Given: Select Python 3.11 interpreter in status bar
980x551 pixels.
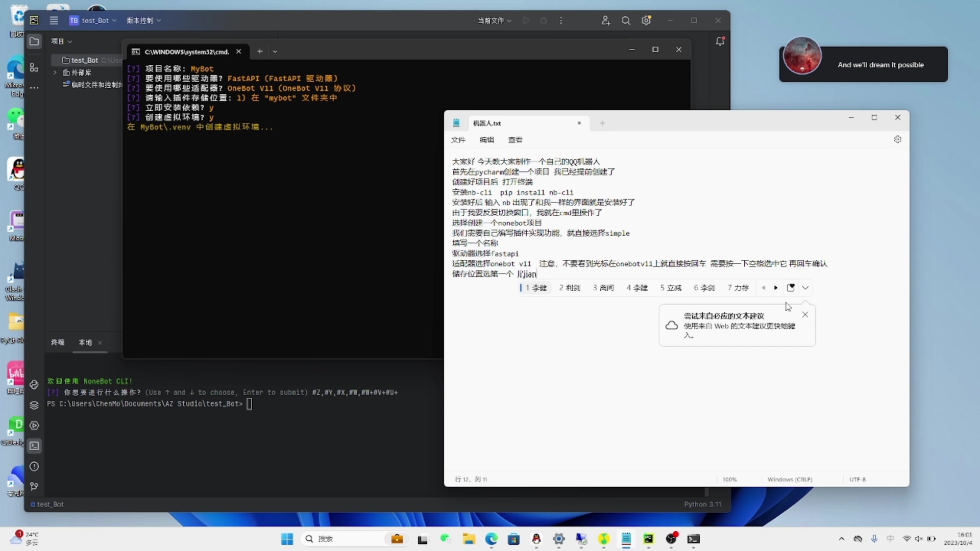Looking at the screenshot, I should pos(702,504).
